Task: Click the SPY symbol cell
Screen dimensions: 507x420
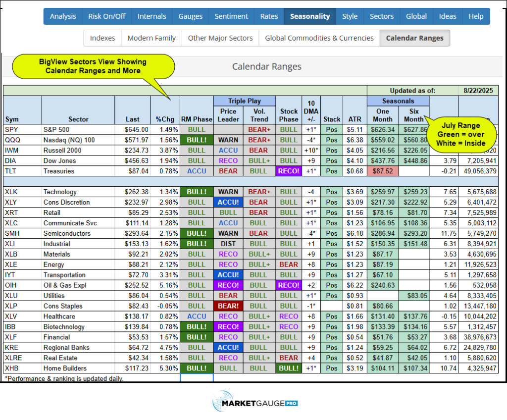Action: (x=11, y=130)
